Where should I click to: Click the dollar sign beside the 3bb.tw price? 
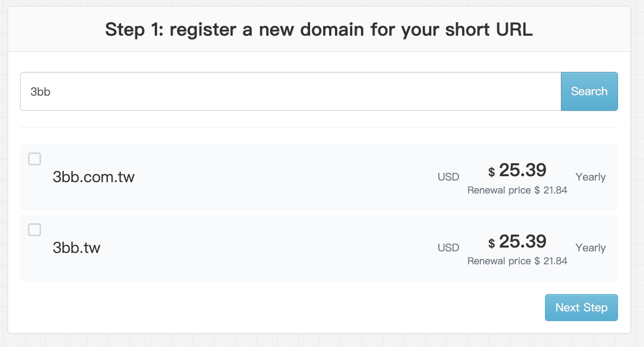[x=491, y=243]
